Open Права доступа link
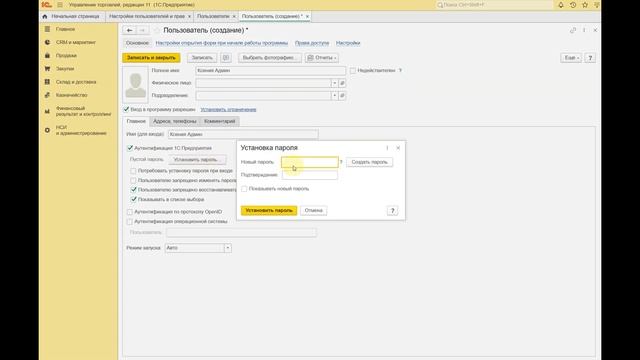 (312, 43)
